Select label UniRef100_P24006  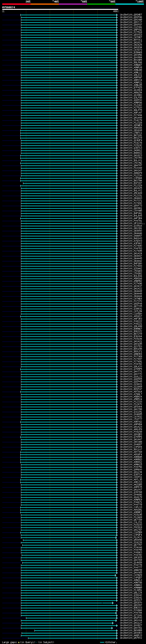click(131, 548)
